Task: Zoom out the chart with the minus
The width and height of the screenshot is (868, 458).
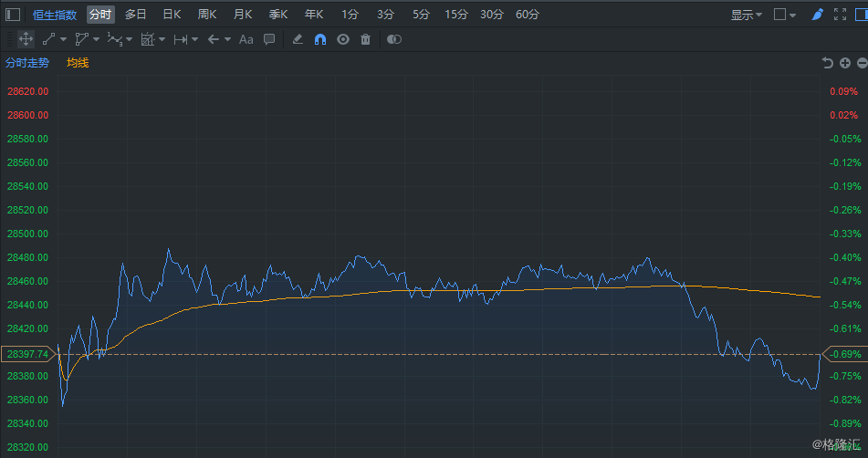Action: 862,63
